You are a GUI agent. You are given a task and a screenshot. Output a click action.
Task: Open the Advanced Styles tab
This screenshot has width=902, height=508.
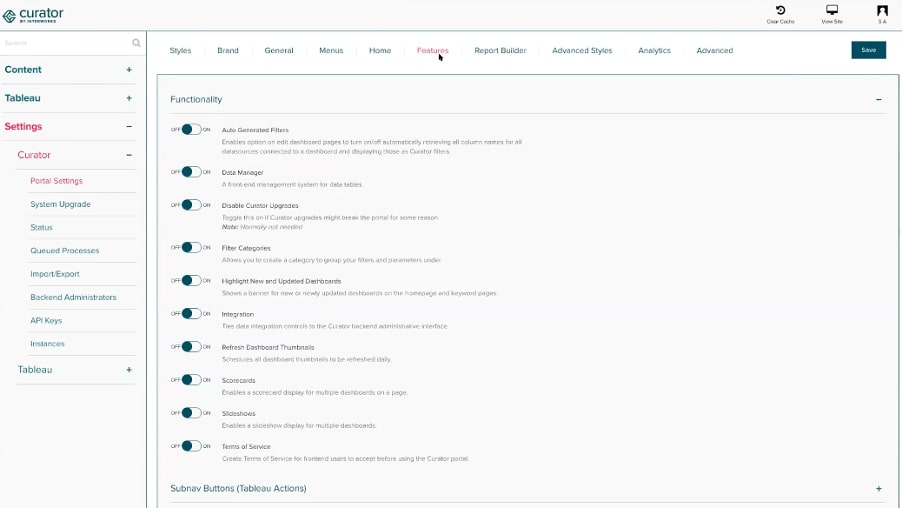[582, 51]
